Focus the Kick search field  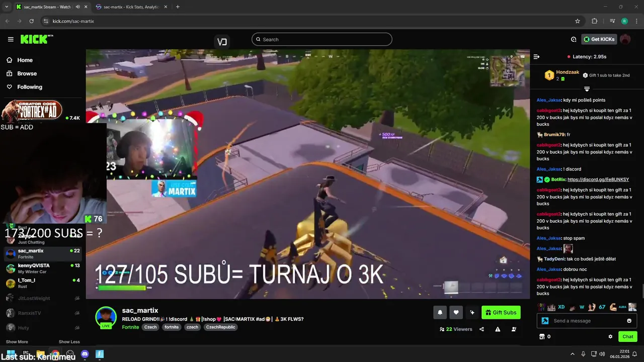point(322,39)
